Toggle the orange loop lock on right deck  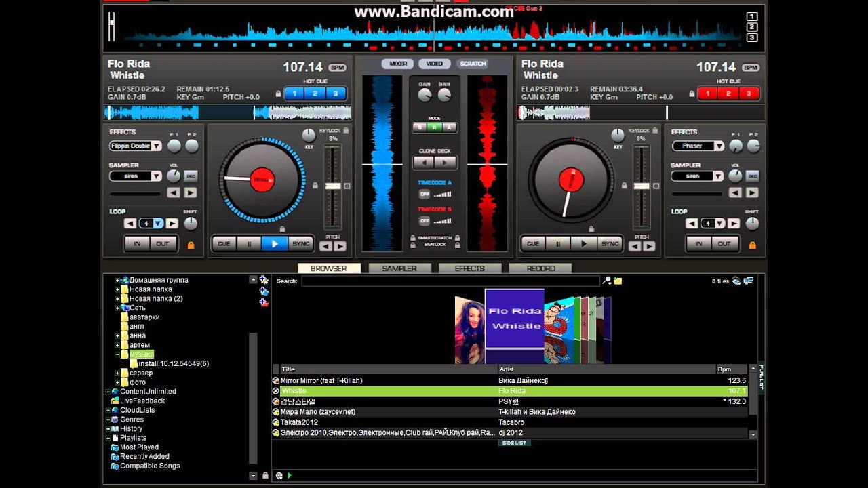click(752, 245)
